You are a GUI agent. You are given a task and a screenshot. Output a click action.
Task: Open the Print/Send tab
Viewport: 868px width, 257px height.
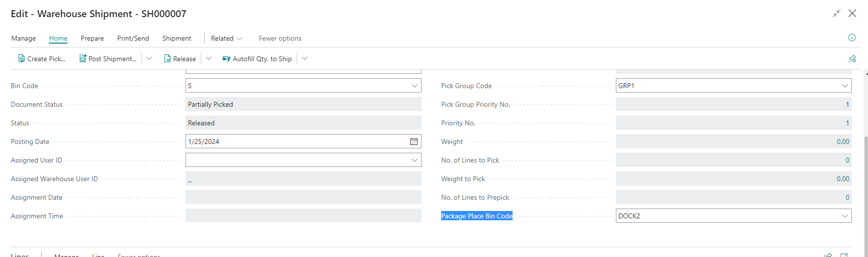coord(133,38)
